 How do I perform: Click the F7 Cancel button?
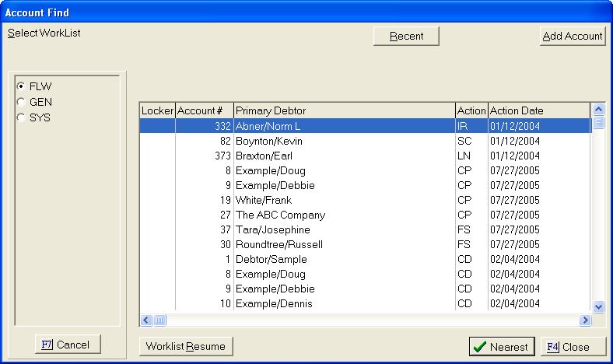(x=68, y=345)
